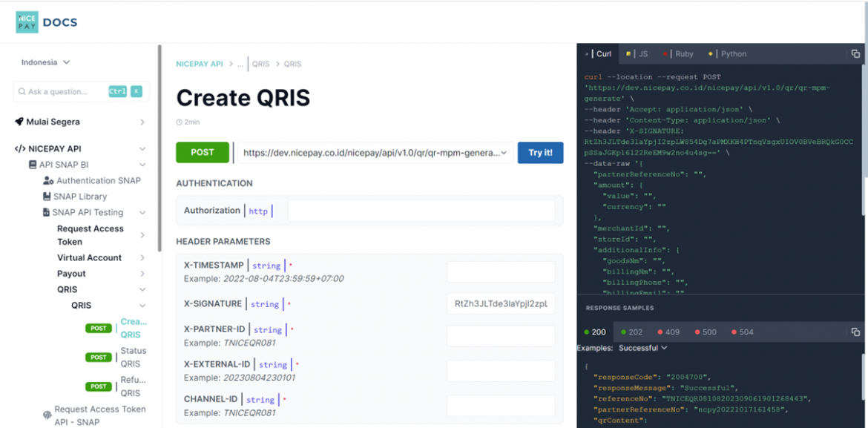The width and height of the screenshot is (868, 428).
Task: Click the NICEPAY Docs logo
Action: pyautogui.click(x=46, y=22)
